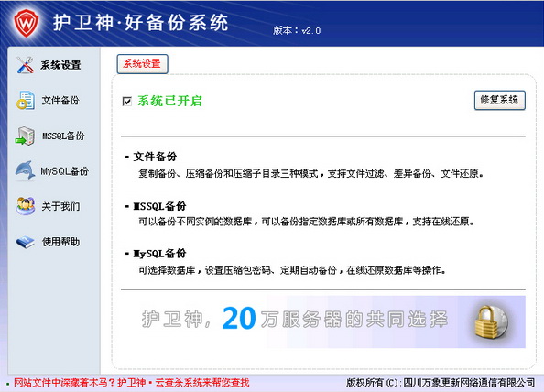Click the bold MySQL备份 heading in content
The image size is (544, 392).
tap(159, 253)
